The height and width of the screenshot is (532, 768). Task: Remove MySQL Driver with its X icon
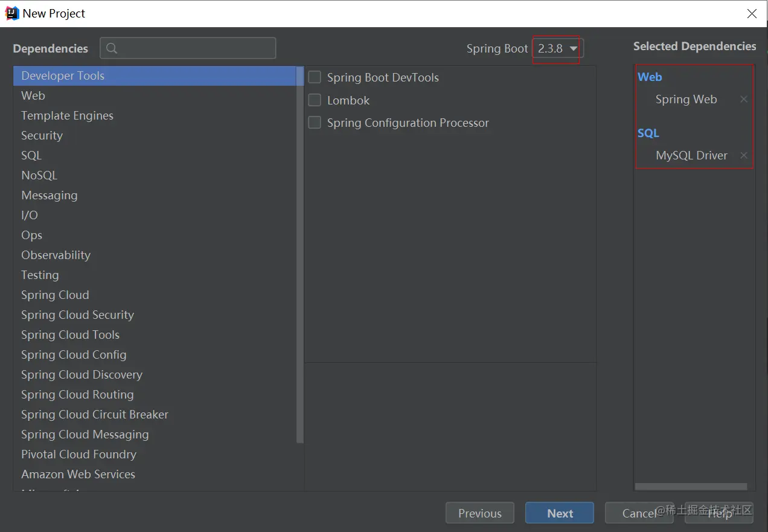coord(744,155)
